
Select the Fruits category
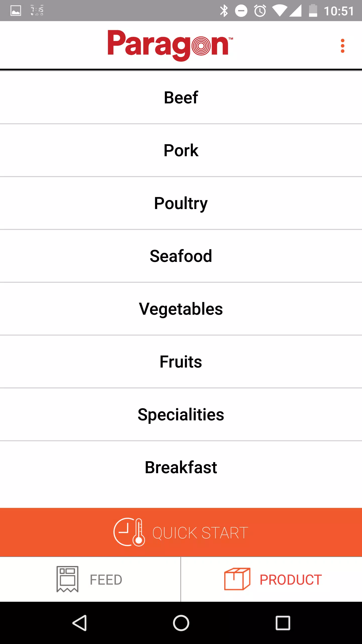pyautogui.click(x=181, y=362)
